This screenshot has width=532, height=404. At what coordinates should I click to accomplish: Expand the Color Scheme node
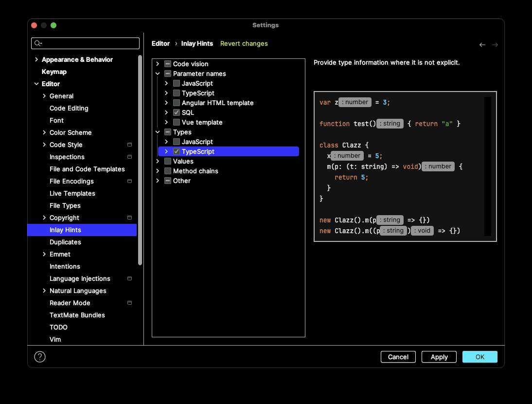pos(44,132)
